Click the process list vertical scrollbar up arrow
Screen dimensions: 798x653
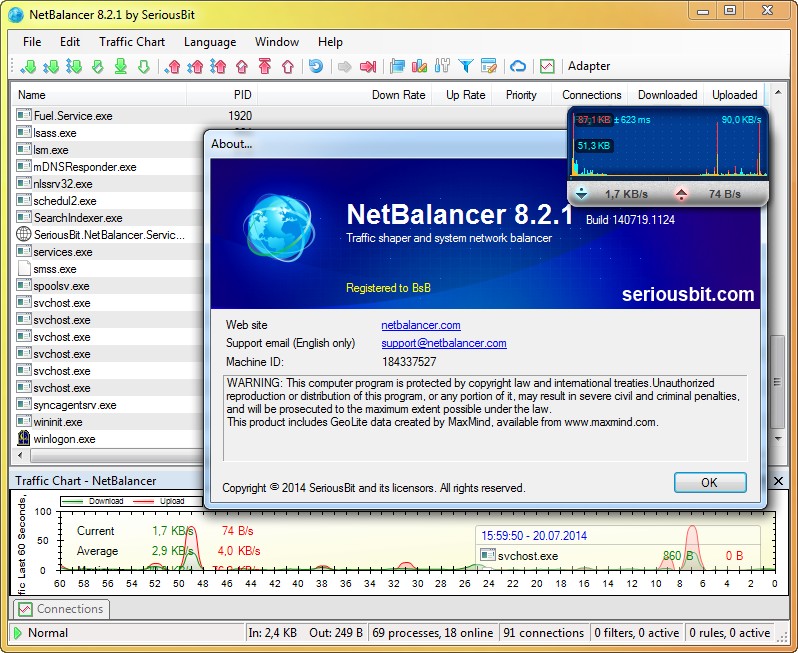(778, 92)
